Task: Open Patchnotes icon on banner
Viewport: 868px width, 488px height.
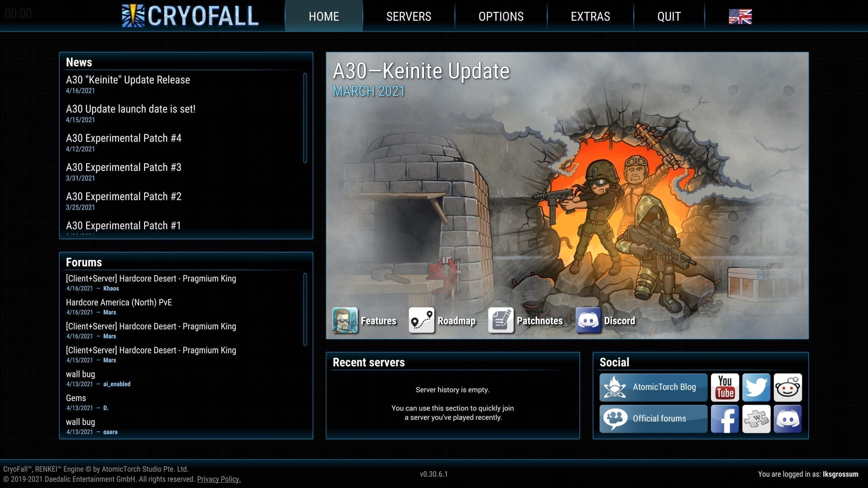Action: tap(501, 320)
